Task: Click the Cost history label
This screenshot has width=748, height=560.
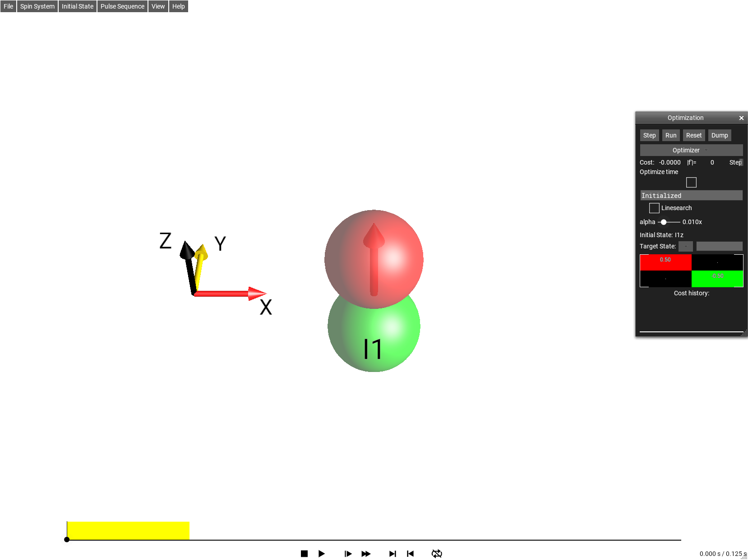Action: (692, 293)
